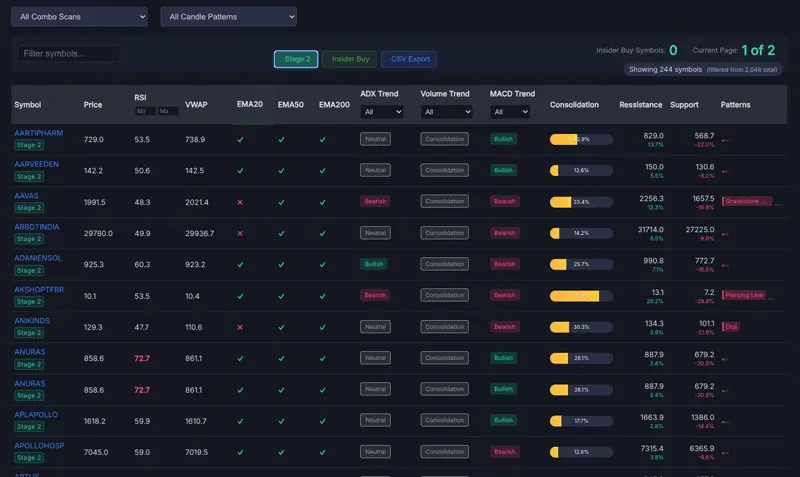Open the APOLLOHOSP symbol link
This screenshot has width=800, height=477.
(39, 446)
